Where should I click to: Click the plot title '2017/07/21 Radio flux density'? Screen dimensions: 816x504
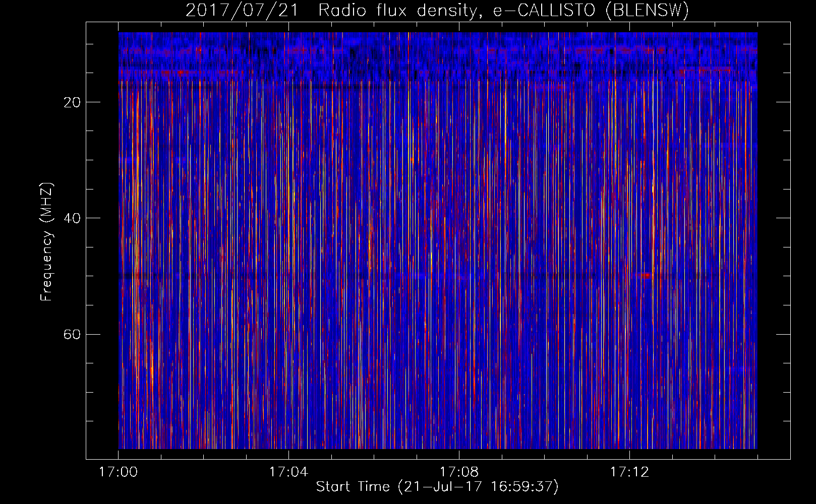click(437, 10)
